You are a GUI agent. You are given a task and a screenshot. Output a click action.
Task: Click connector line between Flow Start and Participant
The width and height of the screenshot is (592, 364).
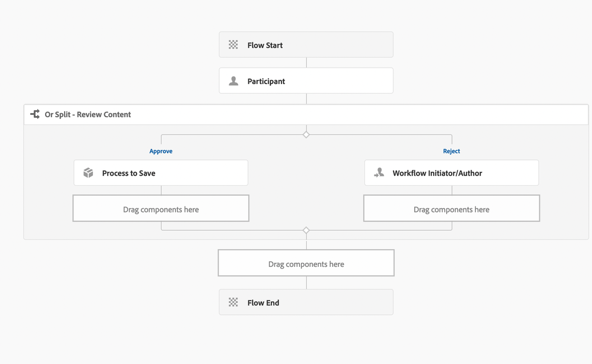[306, 63]
